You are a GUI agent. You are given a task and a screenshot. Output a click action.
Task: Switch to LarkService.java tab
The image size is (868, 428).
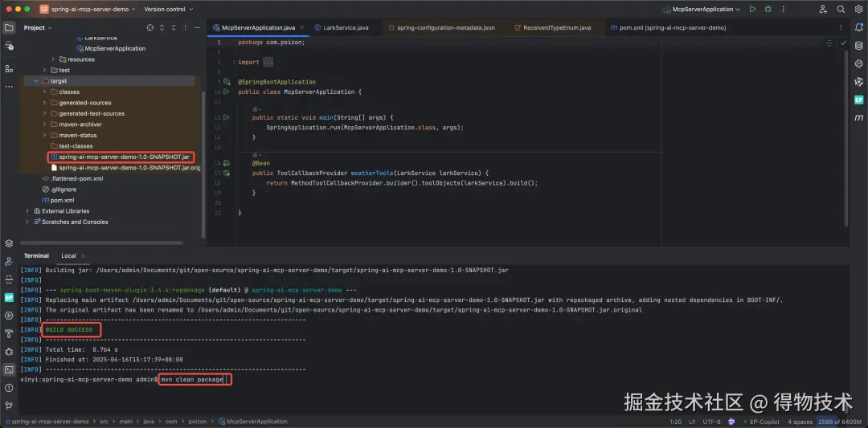tap(342, 27)
